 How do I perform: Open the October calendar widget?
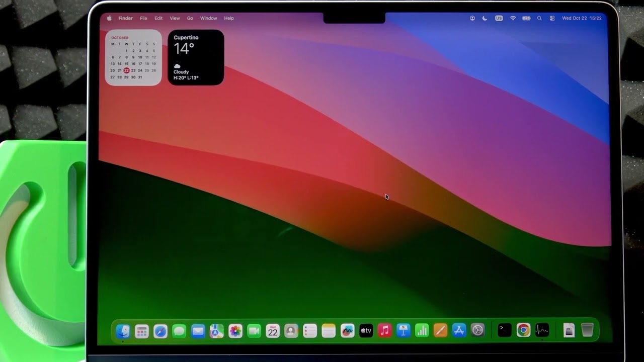click(x=133, y=57)
